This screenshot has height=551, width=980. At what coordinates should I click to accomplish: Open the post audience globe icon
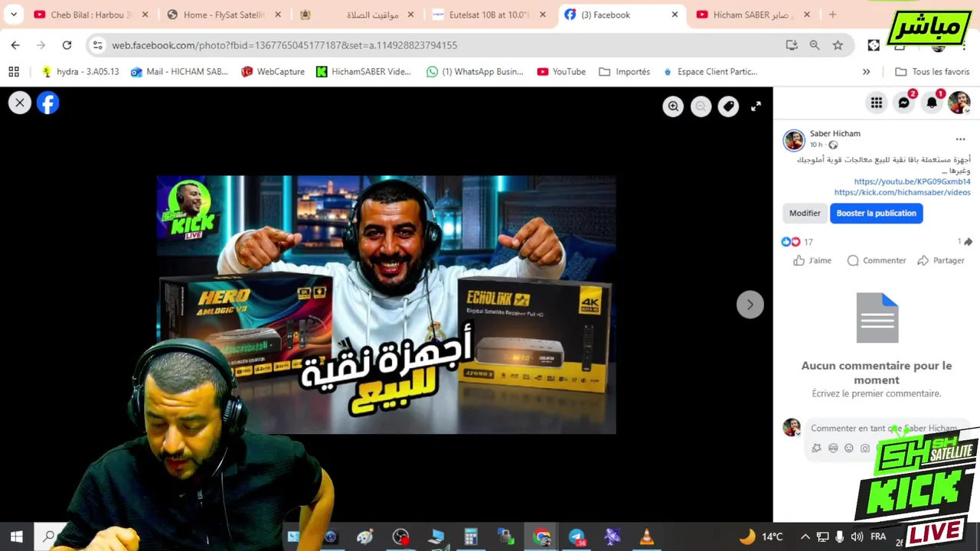point(833,145)
